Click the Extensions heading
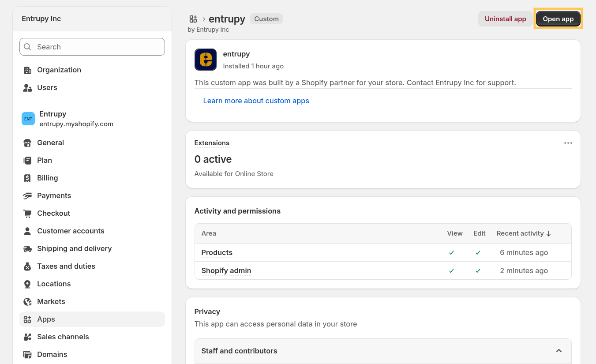This screenshot has height=364, width=596. pos(212,143)
